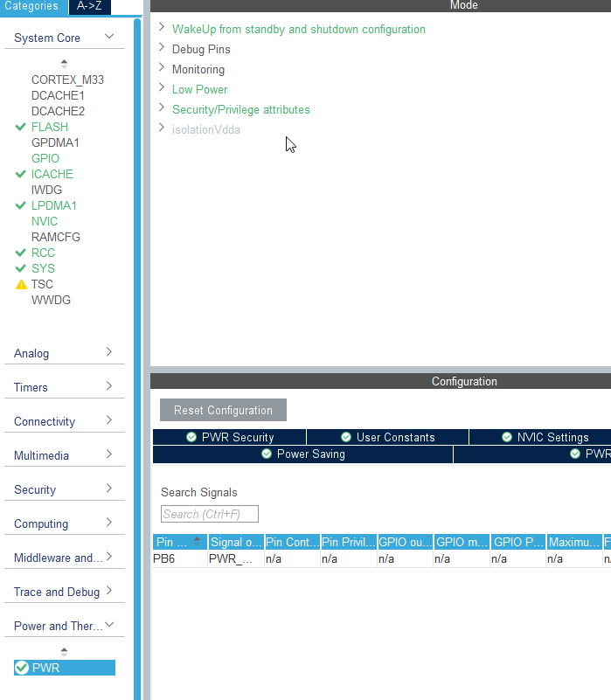Click the green checkmark beside FLASH
This screenshot has height=700, width=611.
[x=21, y=128]
